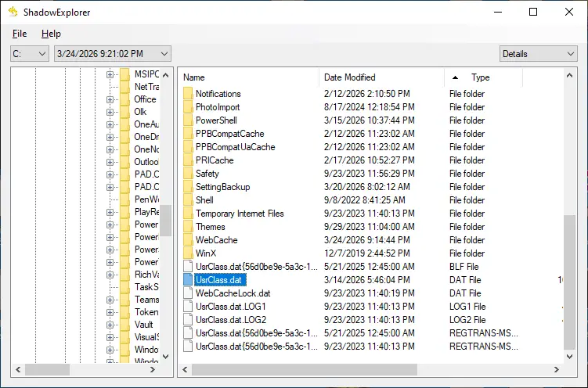Click the ShadowExplorer app icon in title bar
Image resolution: width=588 pixels, height=388 pixels.
tap(13, 12)
